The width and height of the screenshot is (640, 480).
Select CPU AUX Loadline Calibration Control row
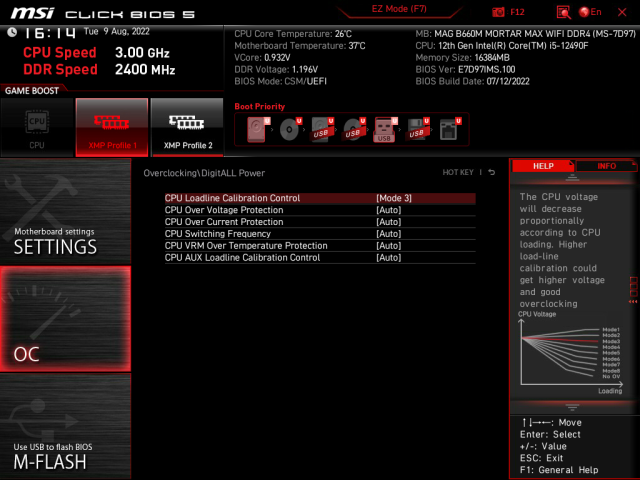[x=243, y=257]
